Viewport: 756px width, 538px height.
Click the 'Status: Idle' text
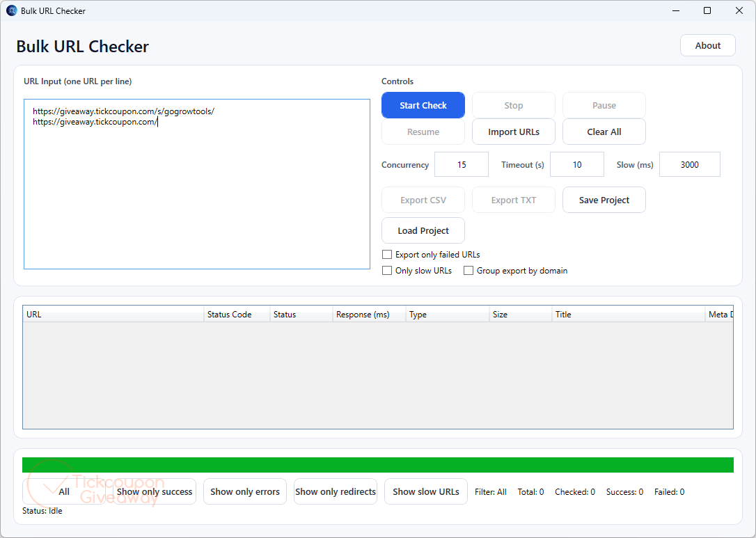pos(42,511)
